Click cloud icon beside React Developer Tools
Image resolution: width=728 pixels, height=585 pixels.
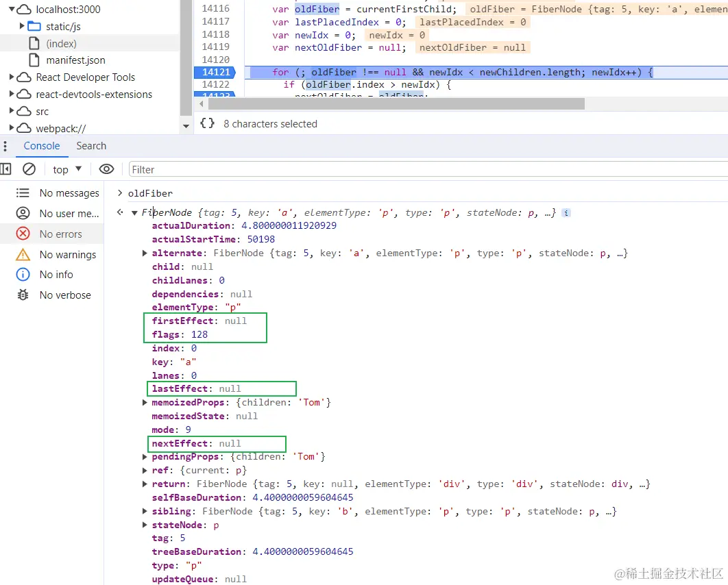point(24,77)
